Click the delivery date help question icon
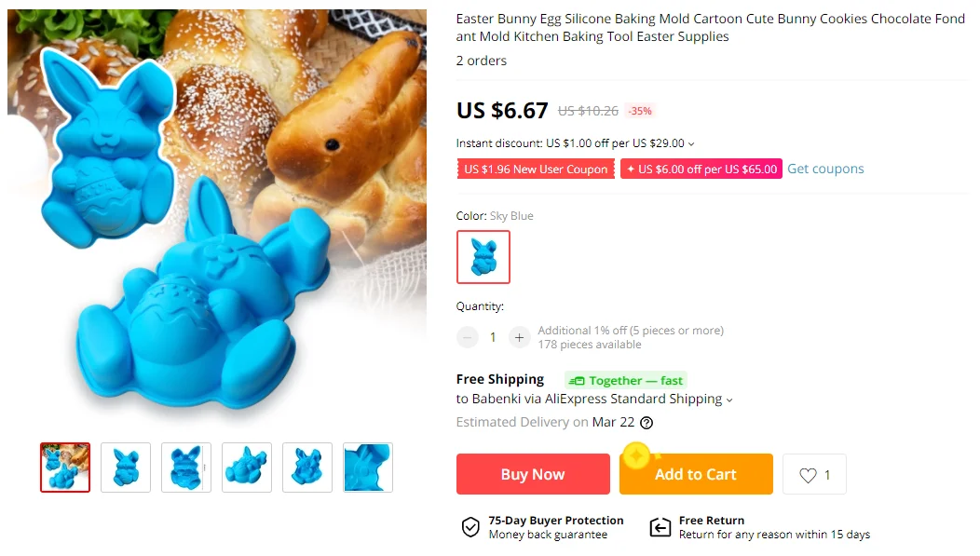The width and height of the screenshot is (980, 556). click(x=647, y=423)
